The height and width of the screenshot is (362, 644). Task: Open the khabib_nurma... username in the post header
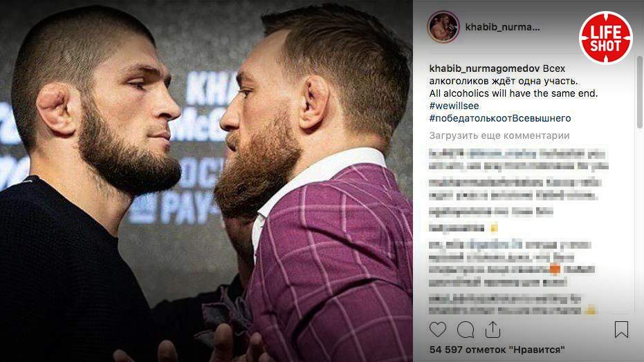(x=502, y=28)
